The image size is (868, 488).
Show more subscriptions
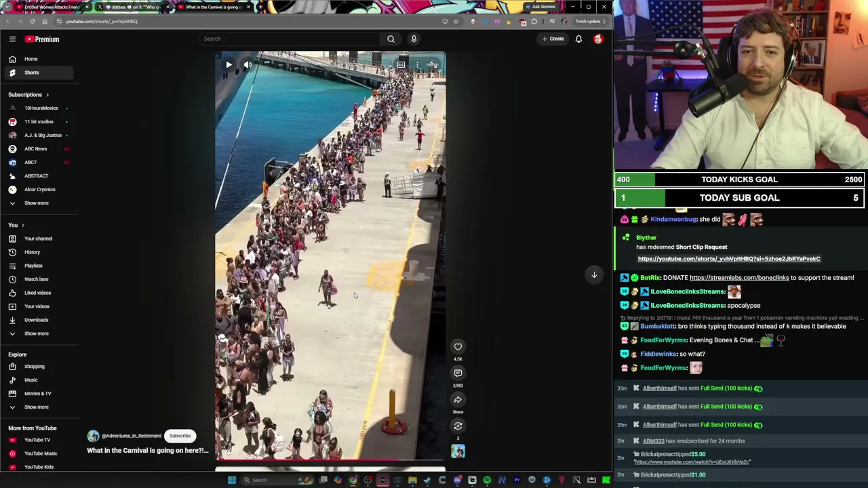point(39,203)
